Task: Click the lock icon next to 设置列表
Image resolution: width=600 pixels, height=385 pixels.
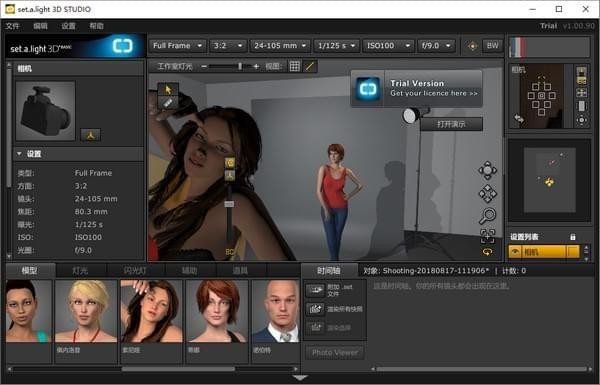Action: pyautogui.click(x=573, y=237)
